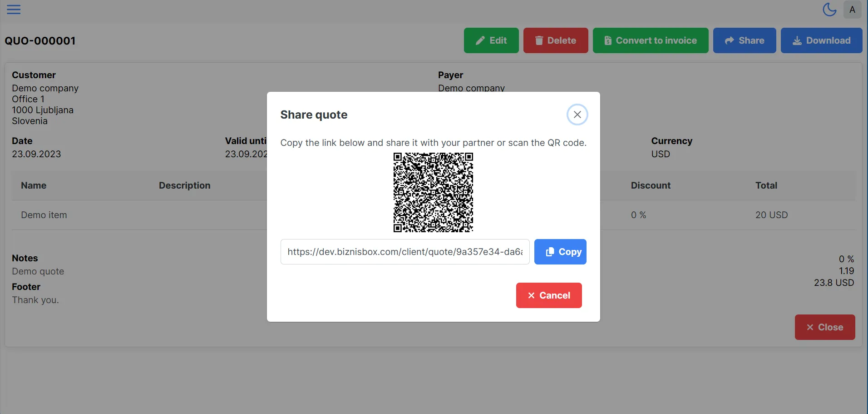868x414 pixels.
Task: Click the share URL input field
Action: pos(404,252)
